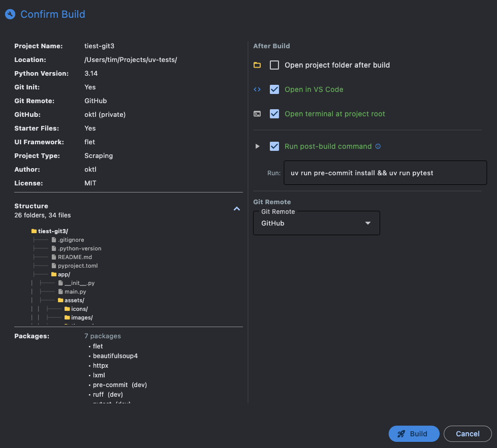Click into the Run command text field
497x448 pixels.
(385, 173)
